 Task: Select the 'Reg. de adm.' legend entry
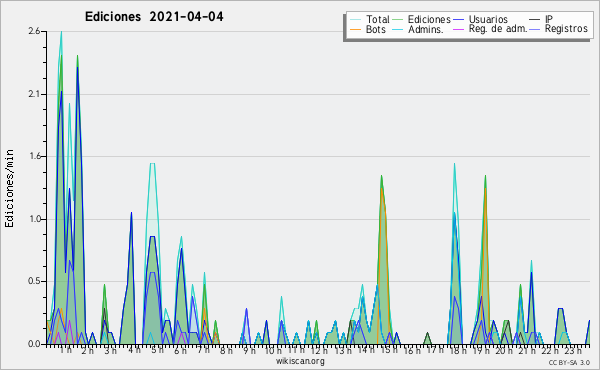pyautogui.click(x=498, y=29)
